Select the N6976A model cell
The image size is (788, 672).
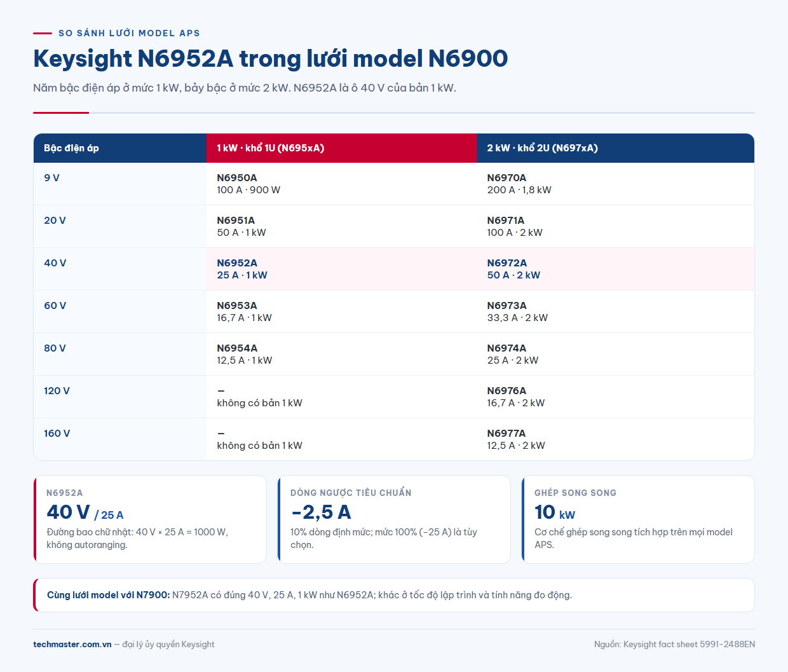(x=616, y=397)
